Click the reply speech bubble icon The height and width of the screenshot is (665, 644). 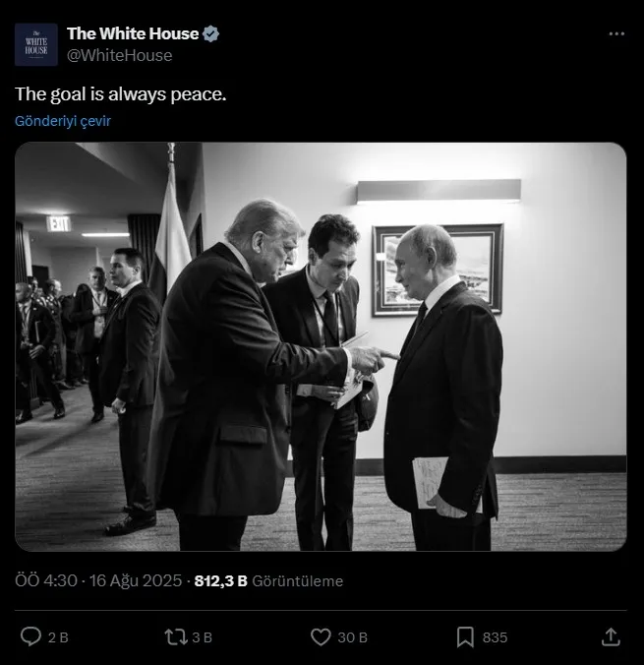[31, 636]
